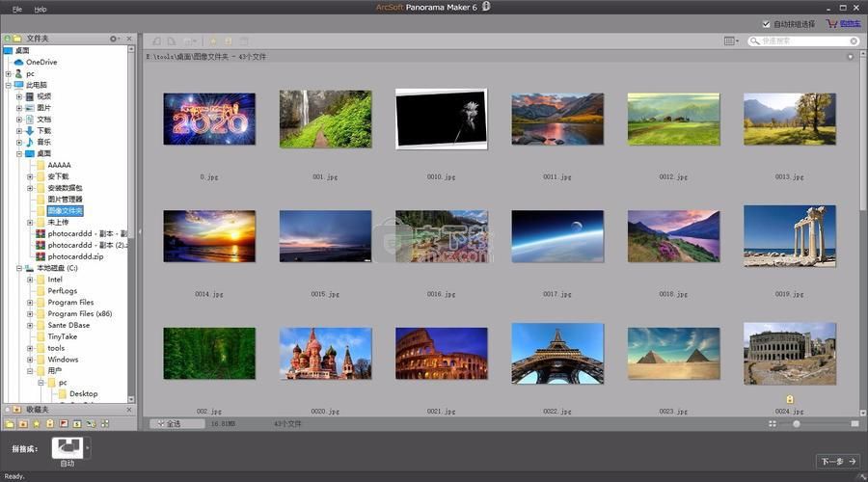Click the four-squares favorites toolbar icon

pyautogui.click(x=104, y=424)
